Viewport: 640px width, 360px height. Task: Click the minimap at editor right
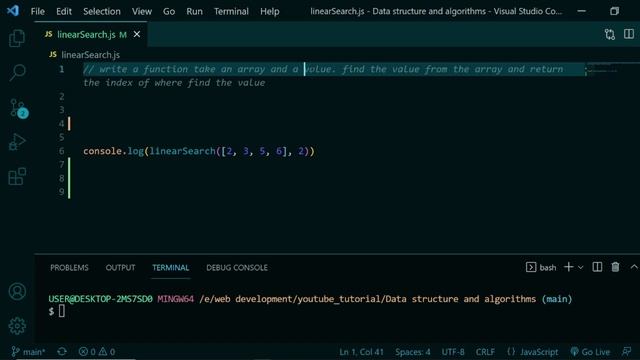click(x=602, y=69)
